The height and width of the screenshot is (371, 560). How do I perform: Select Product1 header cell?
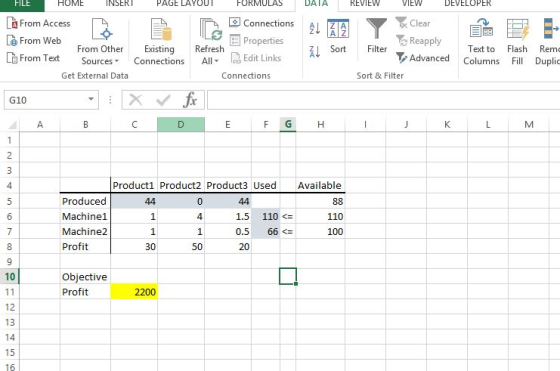pyautogui.click(x=134, y=185)
